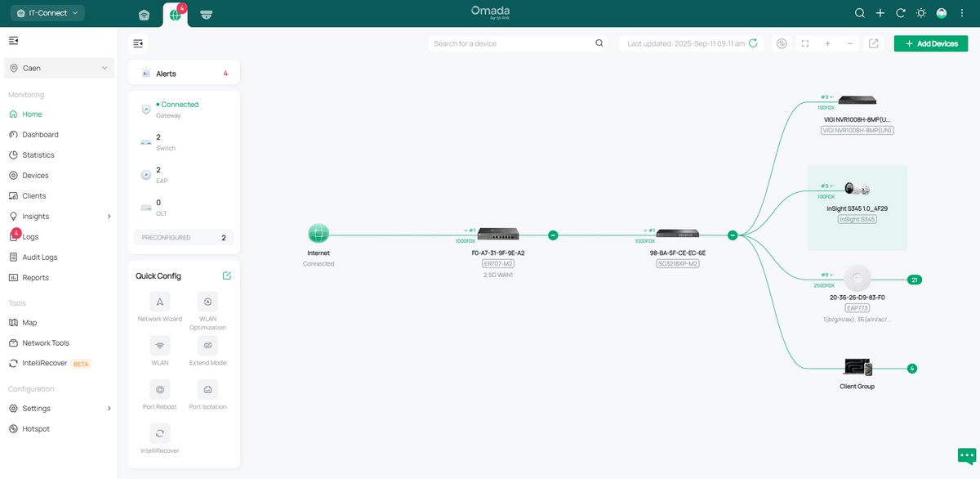This screenshot has width=980, height=479.
Task: Click the fullscreen topology view icon
Action: [804, 43]
